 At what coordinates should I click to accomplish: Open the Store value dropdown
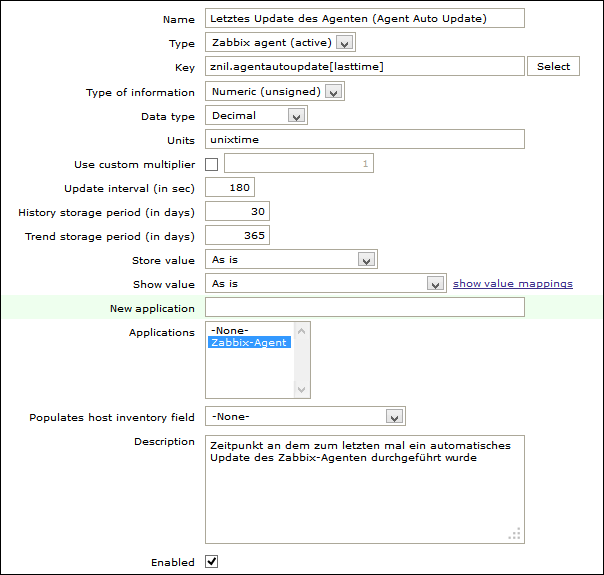pos(291,260)
